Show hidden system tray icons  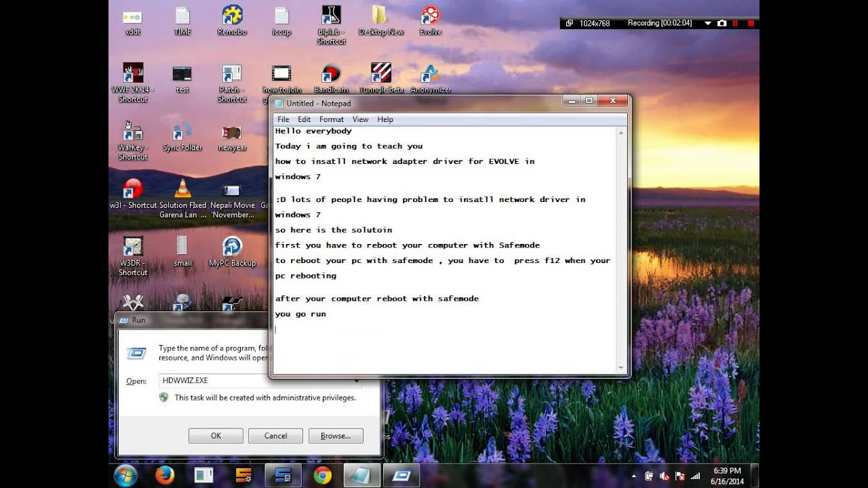click(634, 476)
